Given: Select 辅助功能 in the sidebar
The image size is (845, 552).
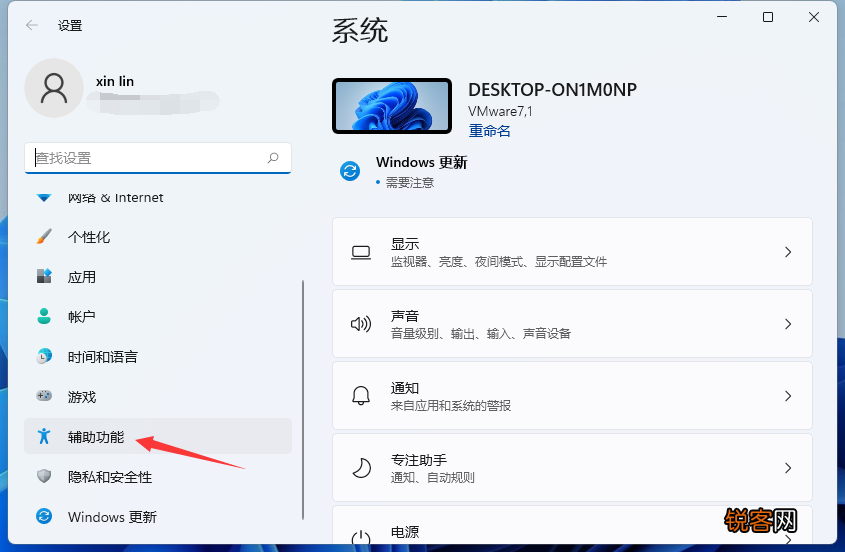Looking at the screenshot, I should point(158,436).
